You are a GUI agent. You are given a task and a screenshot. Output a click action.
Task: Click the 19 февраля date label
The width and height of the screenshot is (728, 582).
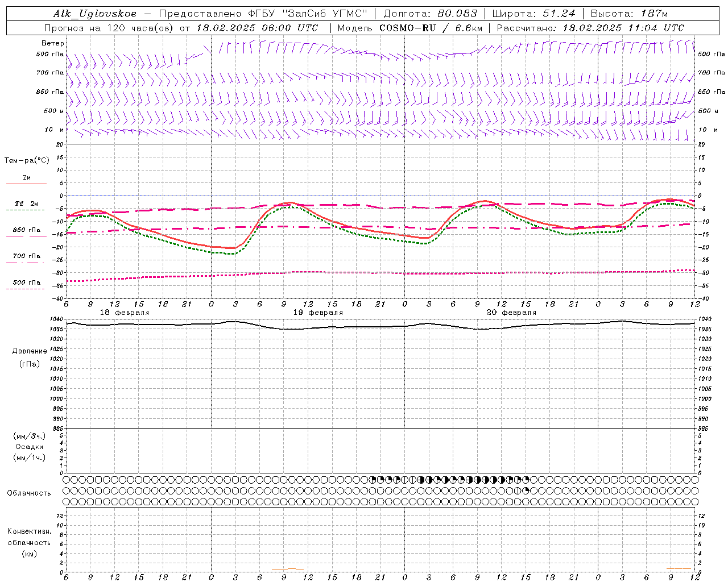click(x=318, y=313)
